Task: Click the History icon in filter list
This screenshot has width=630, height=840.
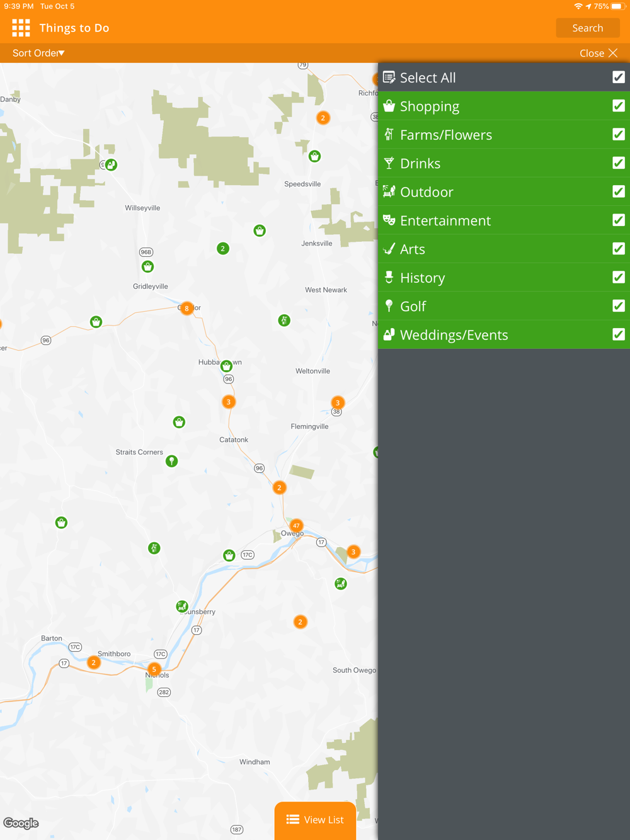Action: point(389,277)
